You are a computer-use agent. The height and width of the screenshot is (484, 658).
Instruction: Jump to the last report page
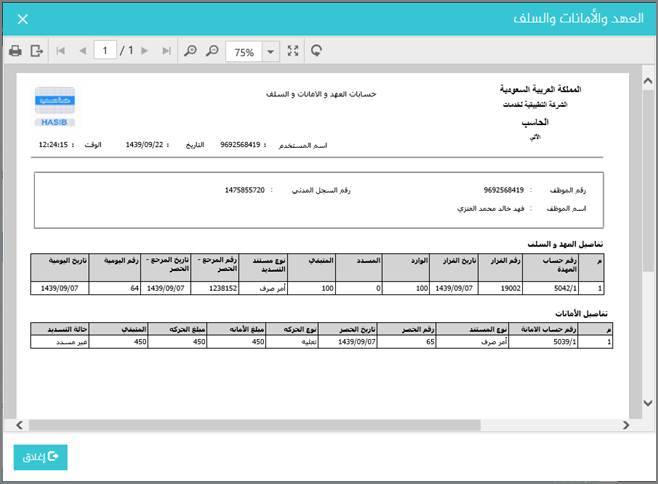[167, 51]
